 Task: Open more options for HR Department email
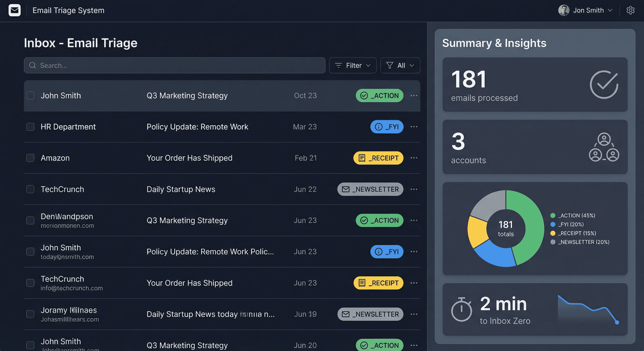pyautogui.click(x=414, y=127)
